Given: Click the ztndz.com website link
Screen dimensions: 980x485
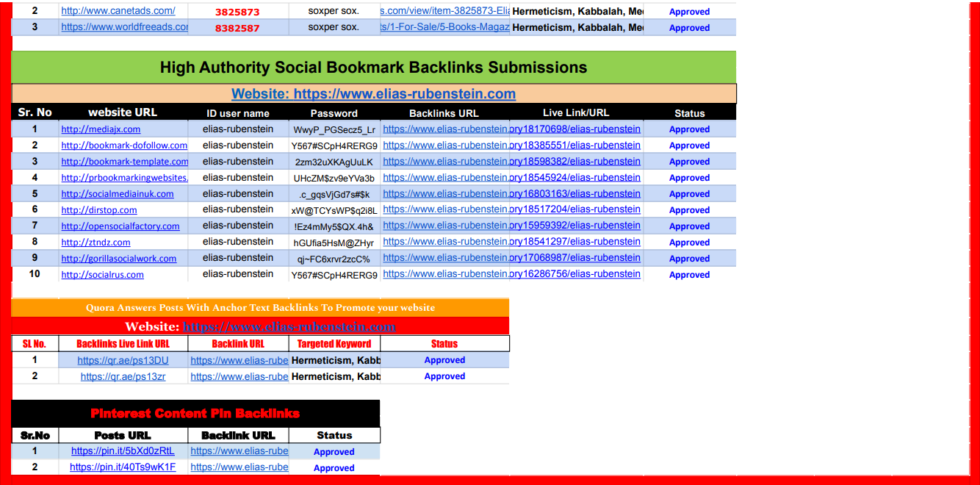Looking at the screenshot, I should pos(96,242).
